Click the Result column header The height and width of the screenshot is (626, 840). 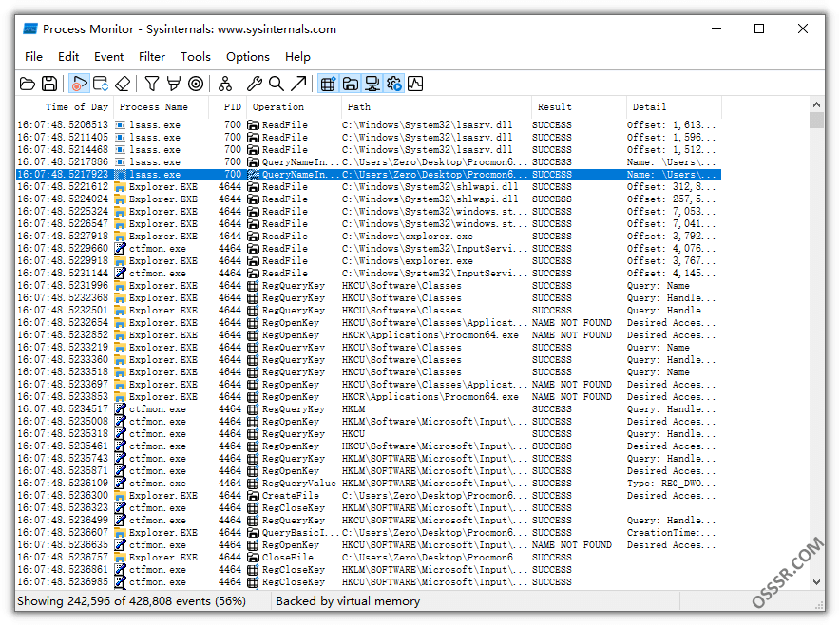click(579, 107)
